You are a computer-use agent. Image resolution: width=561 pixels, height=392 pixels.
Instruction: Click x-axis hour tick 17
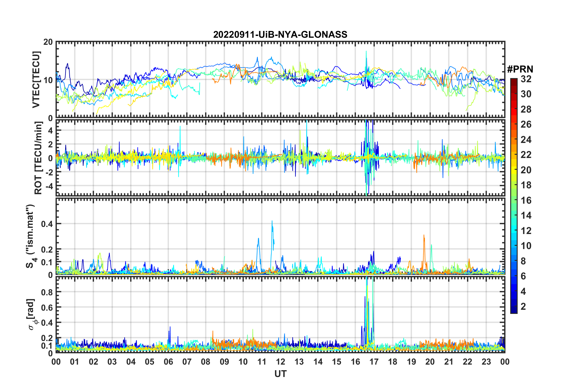coord(374,362)
